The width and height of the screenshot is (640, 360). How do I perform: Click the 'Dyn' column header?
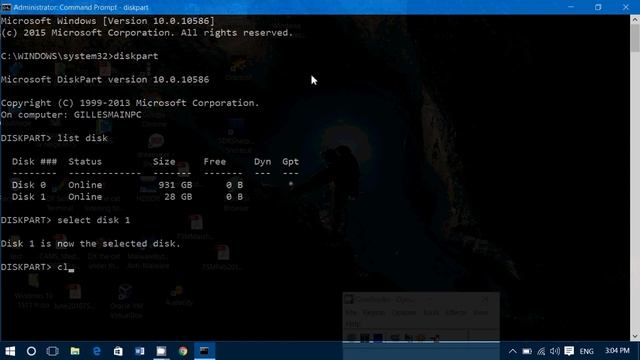pyautogui.click(x=262, y=162)
